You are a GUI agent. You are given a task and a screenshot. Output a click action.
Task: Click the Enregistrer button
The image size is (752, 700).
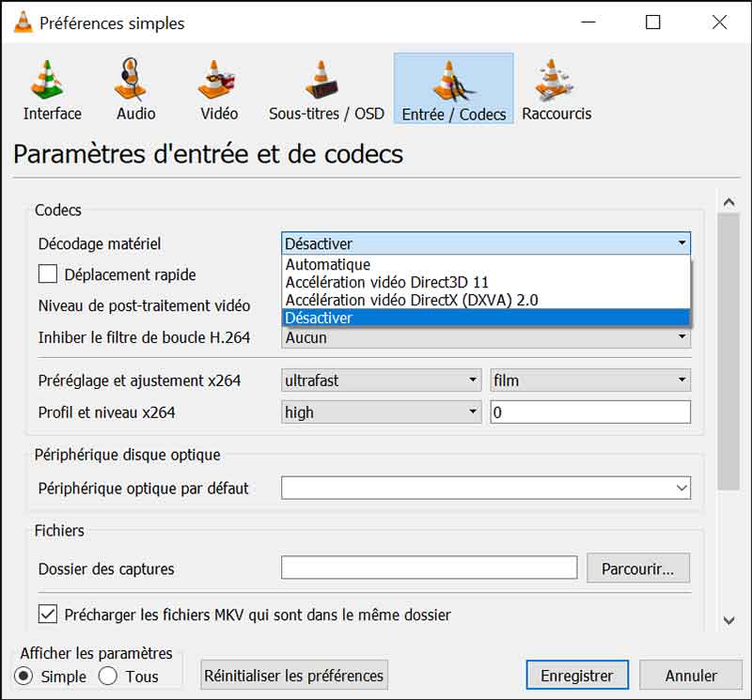tap(576, 675)
